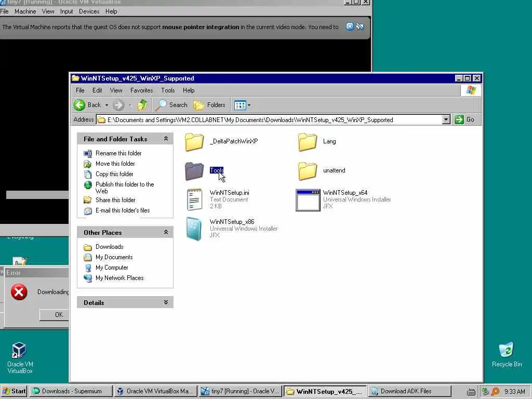The width and height of the screenshot is (532, 399).
Task: Click Copy this folder
Action: point(114,174)
